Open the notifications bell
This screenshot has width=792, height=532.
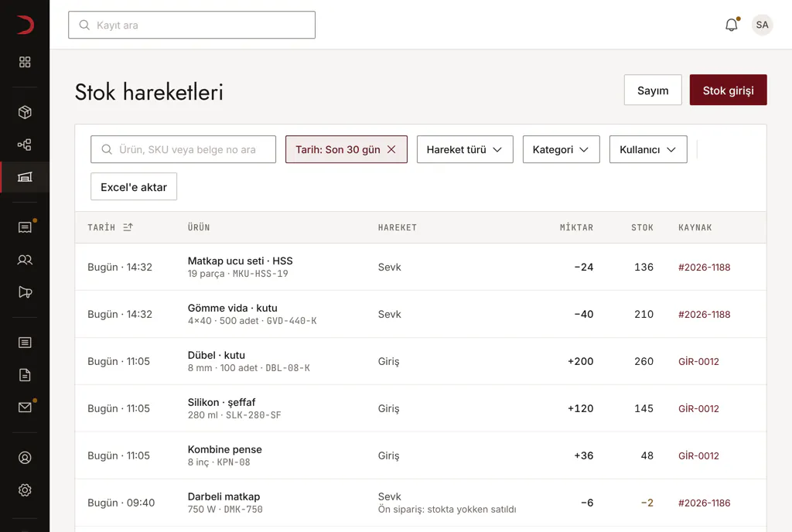[x=732, y=25]
